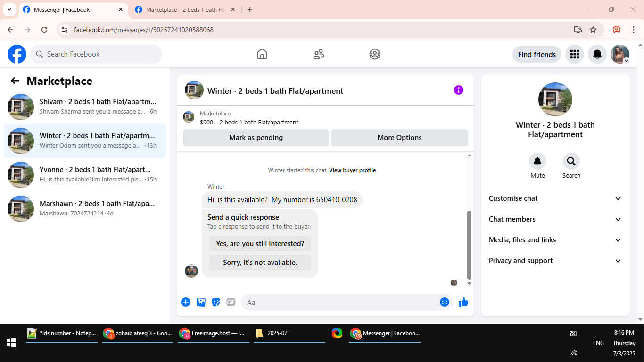Open the account profile picture menu
The width and height of the screenshot is (644, 362).
(620, 54)
